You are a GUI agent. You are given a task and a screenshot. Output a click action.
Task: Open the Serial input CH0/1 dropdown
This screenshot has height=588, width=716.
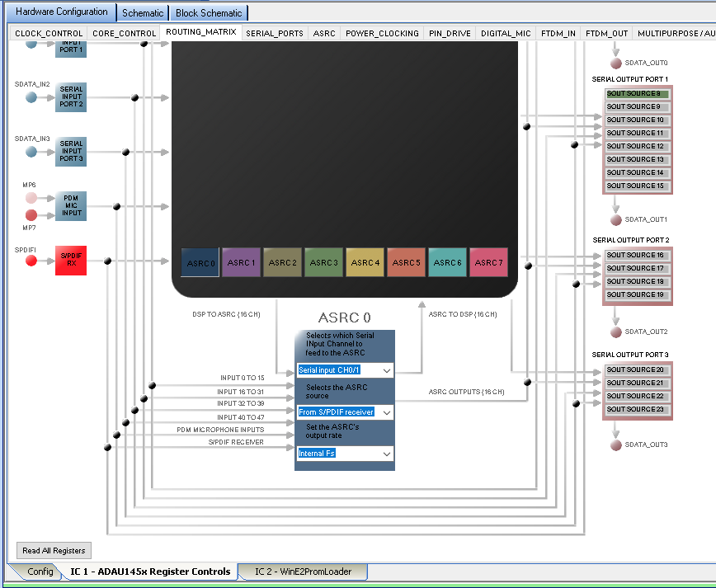click(345, 370)
